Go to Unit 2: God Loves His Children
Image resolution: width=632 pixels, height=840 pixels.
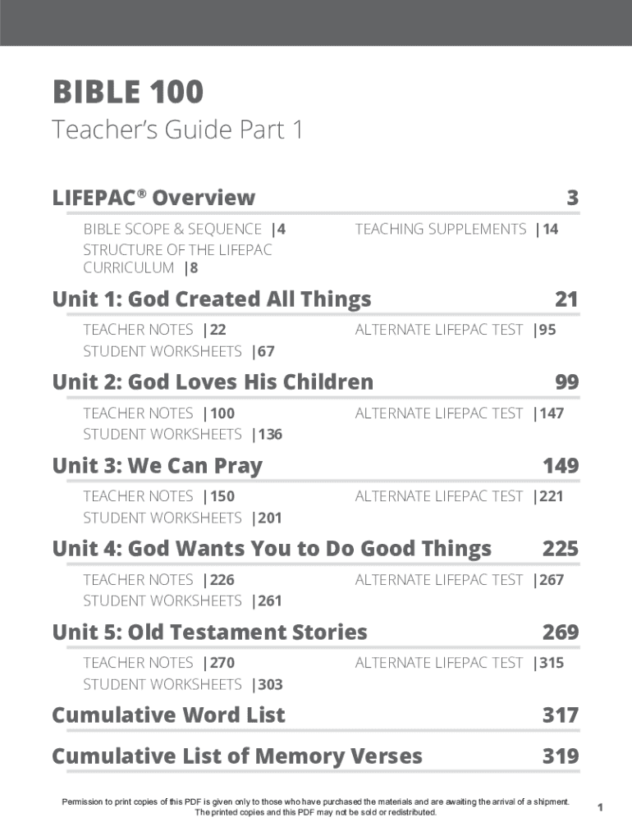pyautogui.click(x=212, y=382)
